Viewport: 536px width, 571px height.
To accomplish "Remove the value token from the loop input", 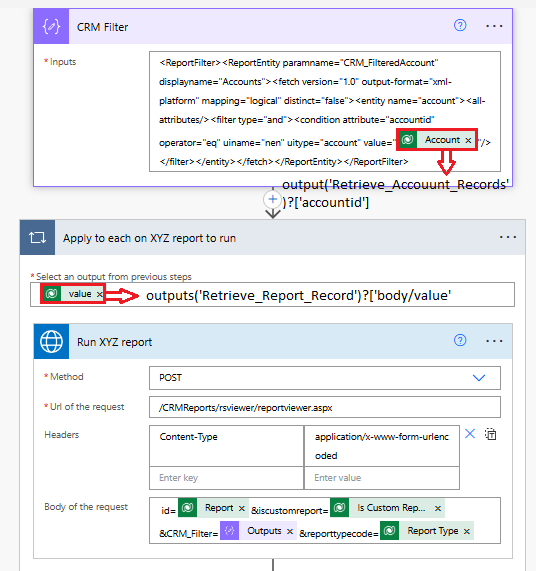I will tap(99, 294).
